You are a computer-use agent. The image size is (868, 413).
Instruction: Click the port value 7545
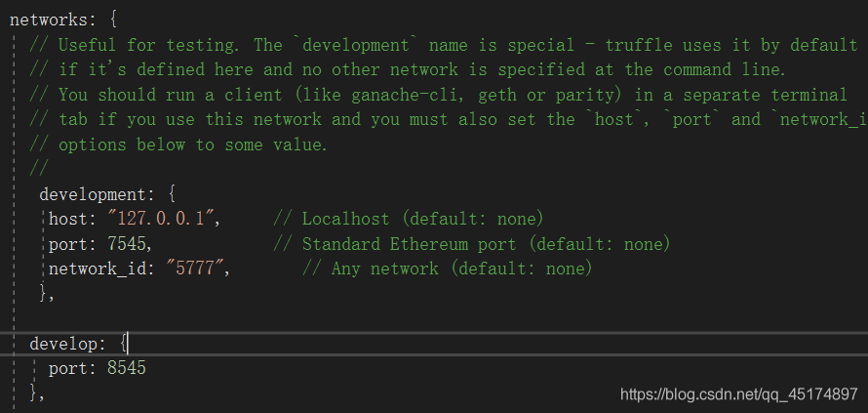pos(127,244)
